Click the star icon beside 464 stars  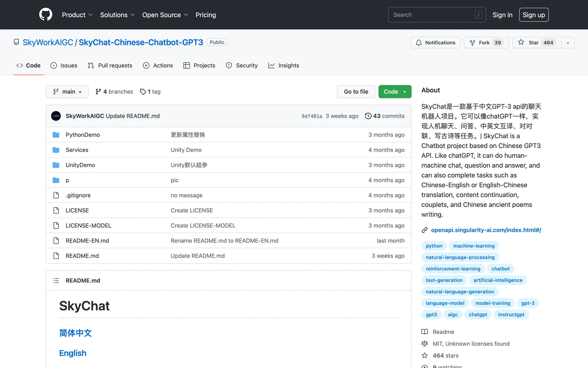425,356
